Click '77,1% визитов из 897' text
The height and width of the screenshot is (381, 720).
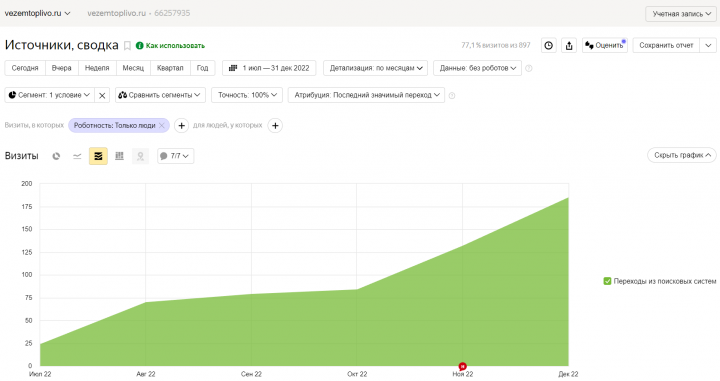pos(495,45)
